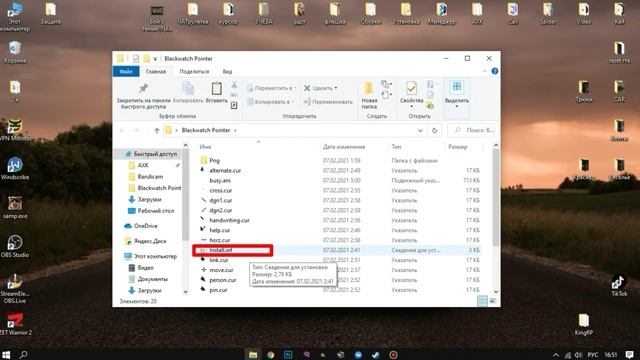Open OBS Studio desktop icon
This screenshot has width=640, height=360.
click(x=15, y=247)
